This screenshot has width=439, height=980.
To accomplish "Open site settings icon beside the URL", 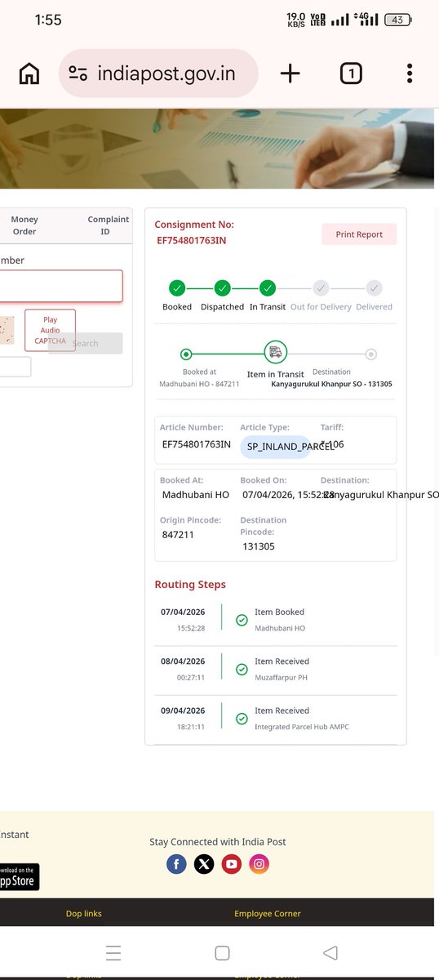I will (x=78, y=73).
